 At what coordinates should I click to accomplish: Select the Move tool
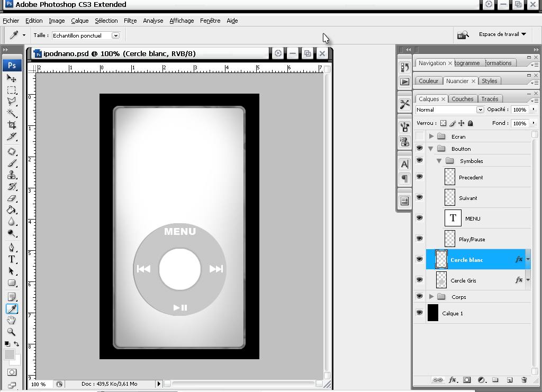pyautogui.click(x=12, y=78)
